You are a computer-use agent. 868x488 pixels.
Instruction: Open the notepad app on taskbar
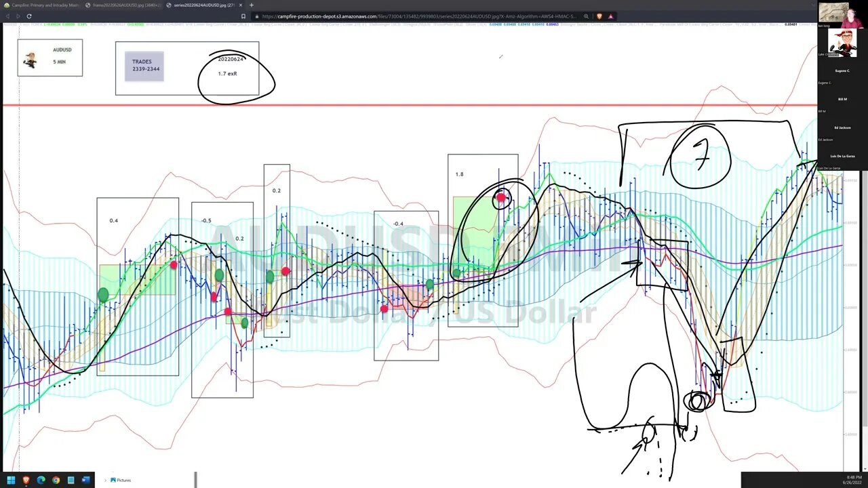point(71,480)
